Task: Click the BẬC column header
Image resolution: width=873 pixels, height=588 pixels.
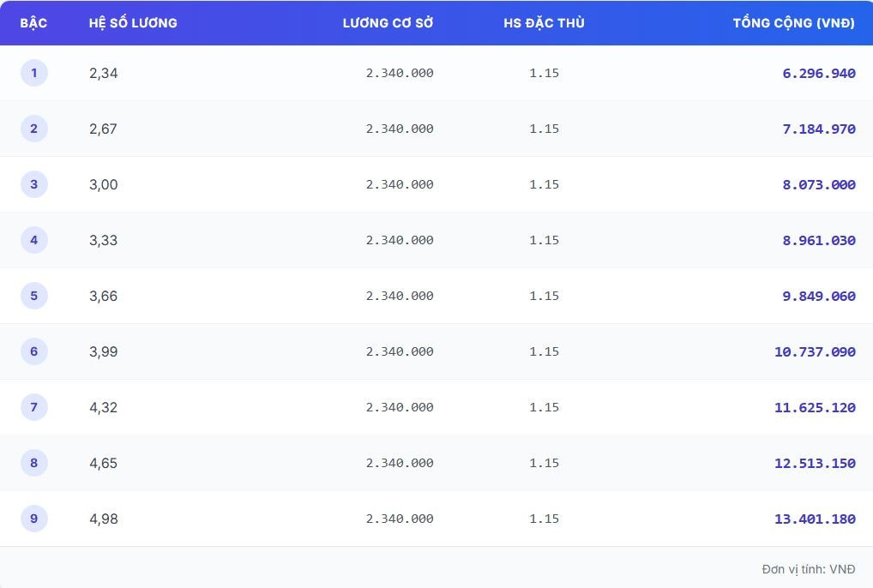Action: (x=33, y=23)
